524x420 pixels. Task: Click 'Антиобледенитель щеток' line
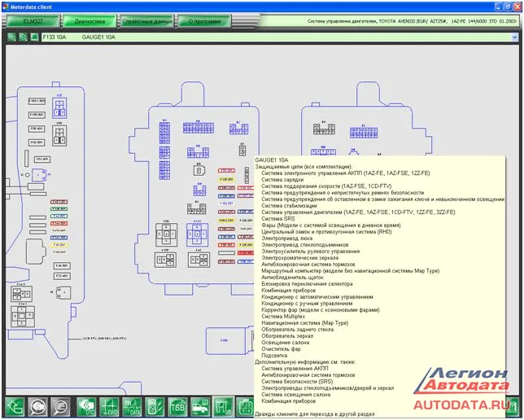pos(292,278)
